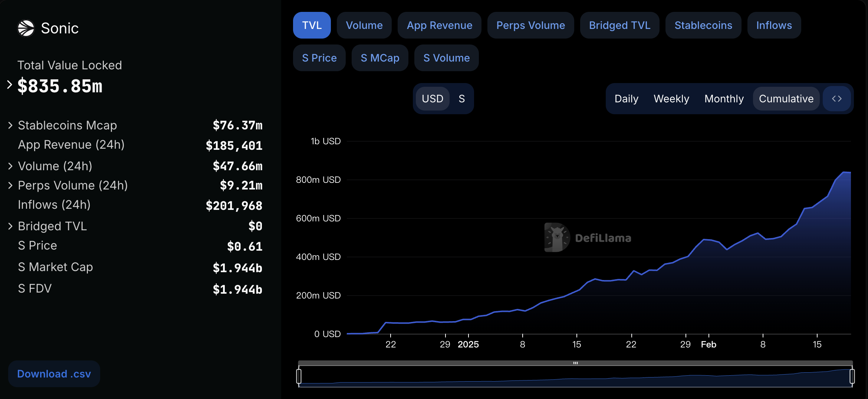Click the Sonic chain logo icon
This screenshot has width=868, height=399.
pos(26,28)
